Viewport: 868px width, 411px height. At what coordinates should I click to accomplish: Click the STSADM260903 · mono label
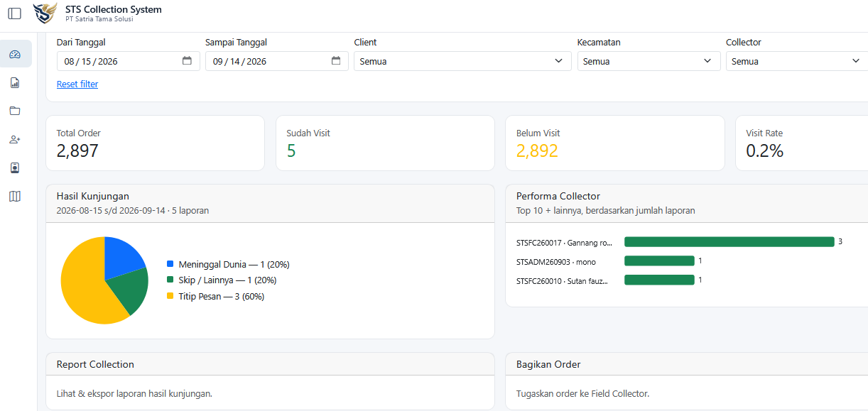click(556, 261)
